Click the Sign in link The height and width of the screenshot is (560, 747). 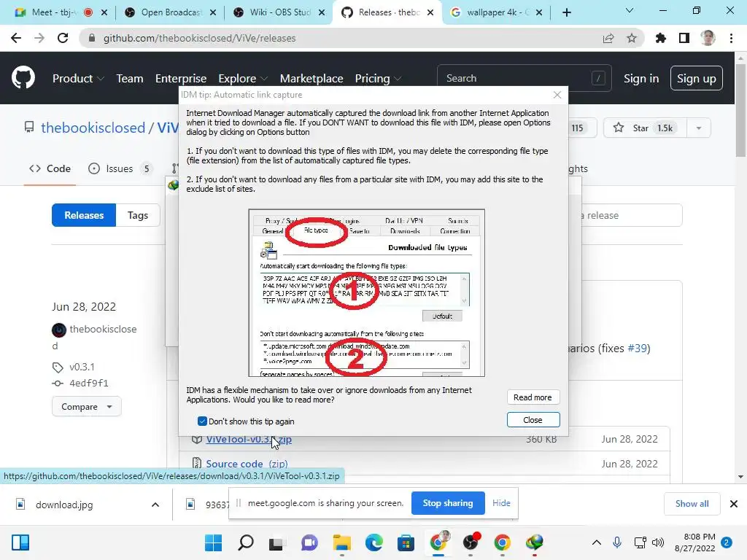[x=641, y=79]
